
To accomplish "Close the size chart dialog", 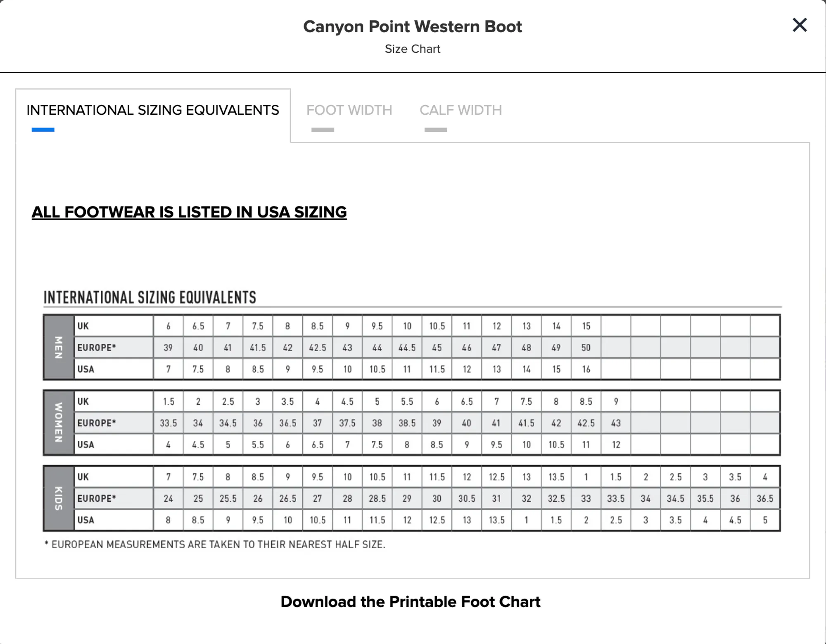I will click(x=800, y=25).
